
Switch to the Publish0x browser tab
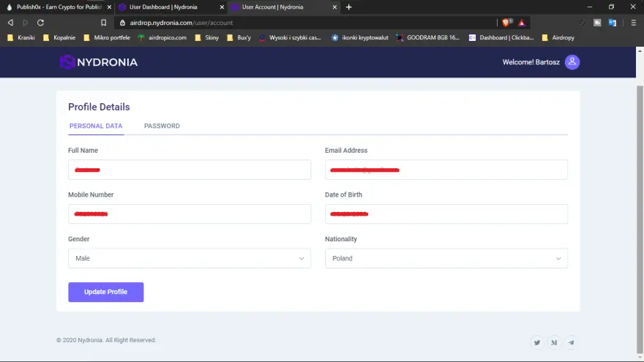tap(58, 7)
